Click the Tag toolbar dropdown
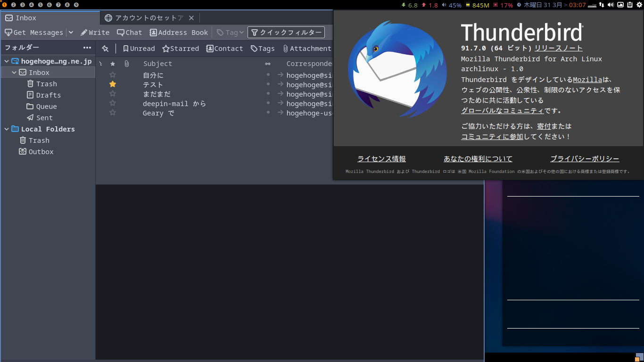The image size is (644, 362). [230, 33]
